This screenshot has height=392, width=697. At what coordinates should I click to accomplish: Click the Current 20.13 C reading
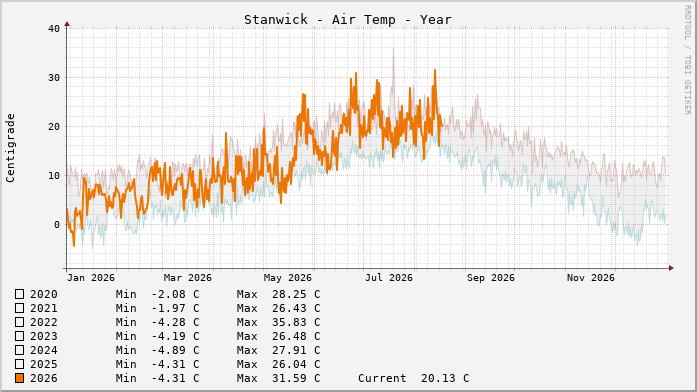click(x=413, y=378)
